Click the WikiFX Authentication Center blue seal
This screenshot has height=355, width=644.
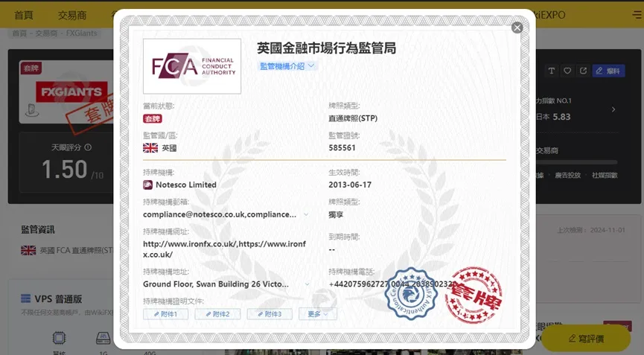(x=411, y=293)
